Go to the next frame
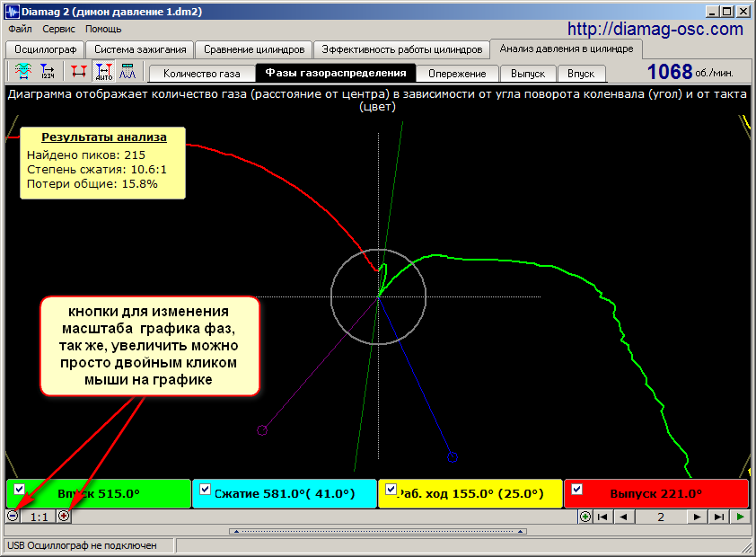 click(x=697, y=517)
